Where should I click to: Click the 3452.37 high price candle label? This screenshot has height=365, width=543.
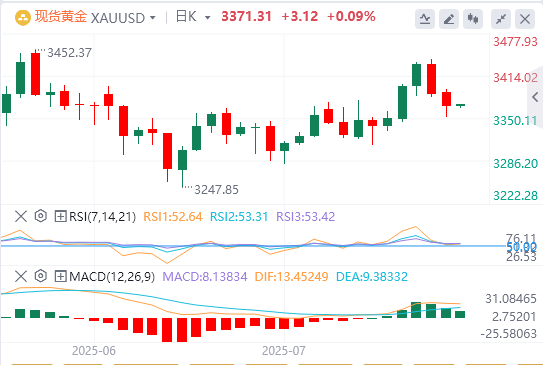(69, 53)
